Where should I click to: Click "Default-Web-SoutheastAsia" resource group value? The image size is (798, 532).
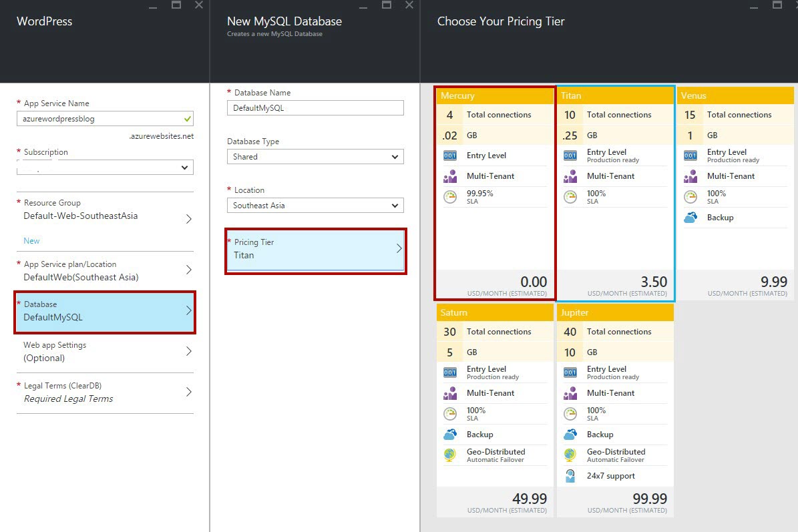coord(80,216)
